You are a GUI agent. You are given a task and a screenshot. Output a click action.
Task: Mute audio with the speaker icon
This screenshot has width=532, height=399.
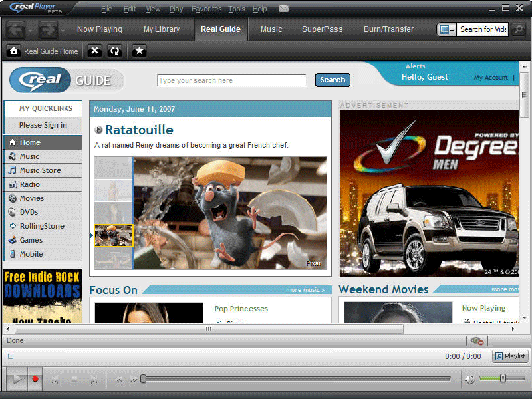pyautogui.click(x=469, y=379)
